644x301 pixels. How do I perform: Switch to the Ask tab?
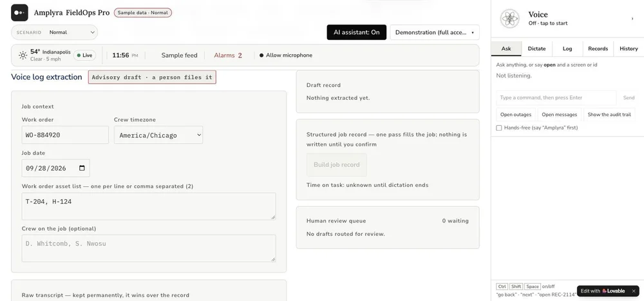(x=506, y=48)
